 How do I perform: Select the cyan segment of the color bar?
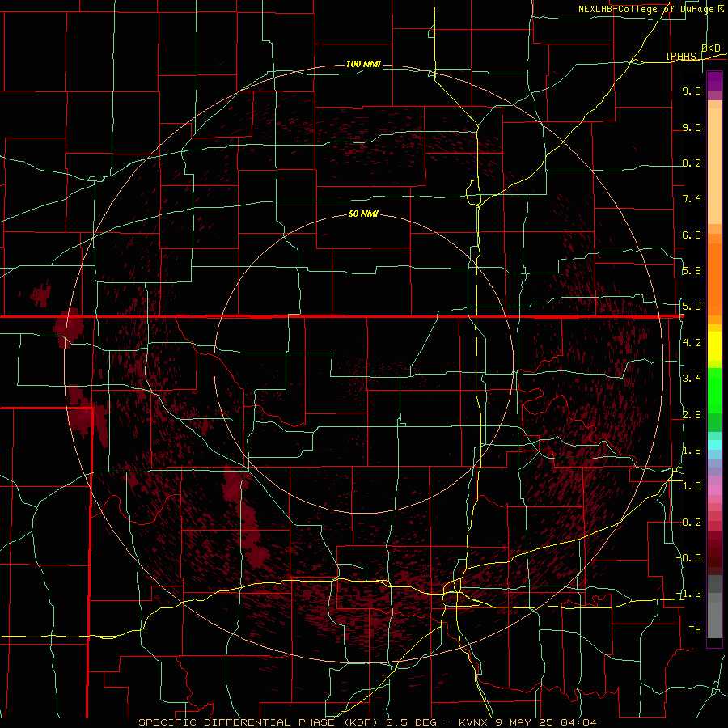[714, 444]
